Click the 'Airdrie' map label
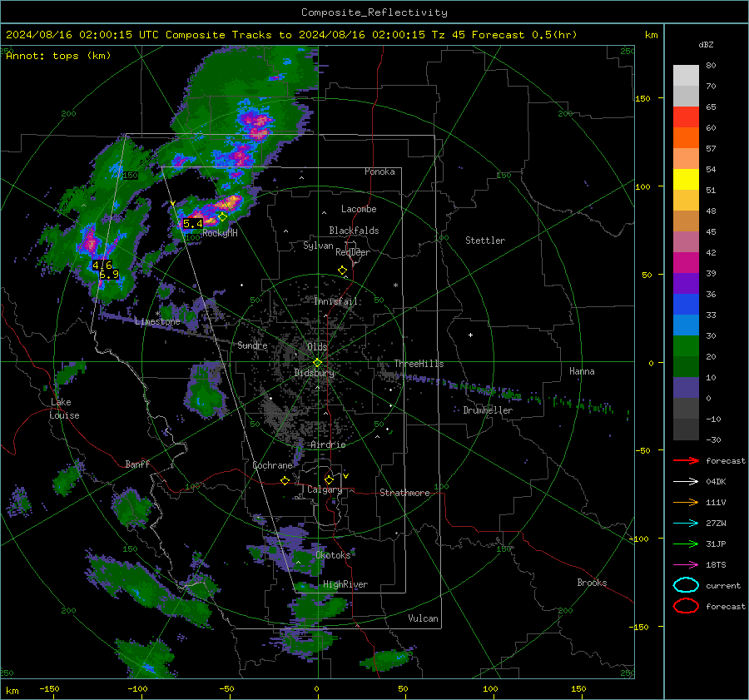The image size is (749, 700). 328,444
